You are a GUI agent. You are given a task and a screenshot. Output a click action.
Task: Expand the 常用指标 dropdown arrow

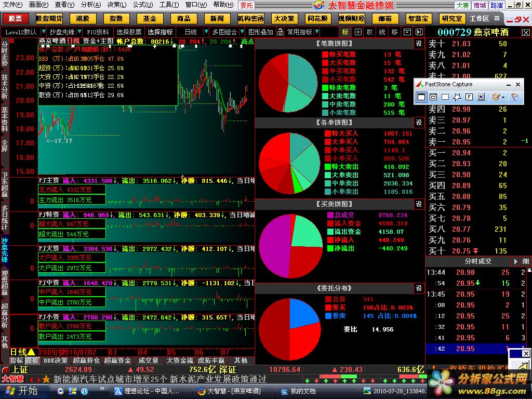(317, 32)
